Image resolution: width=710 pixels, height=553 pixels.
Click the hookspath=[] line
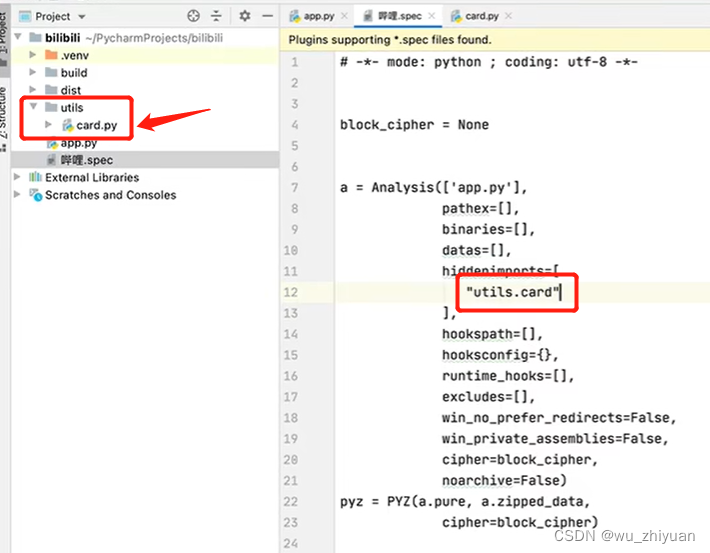pos(492,334)
